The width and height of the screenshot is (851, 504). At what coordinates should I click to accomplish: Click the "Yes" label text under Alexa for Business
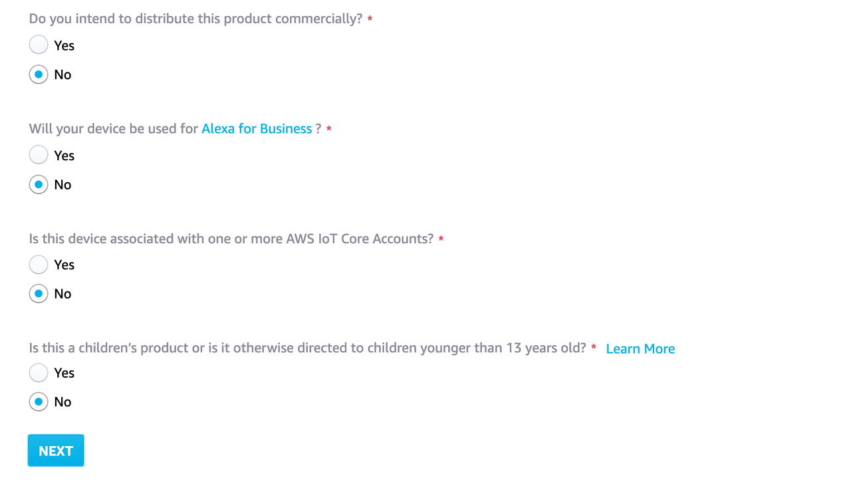64,156
